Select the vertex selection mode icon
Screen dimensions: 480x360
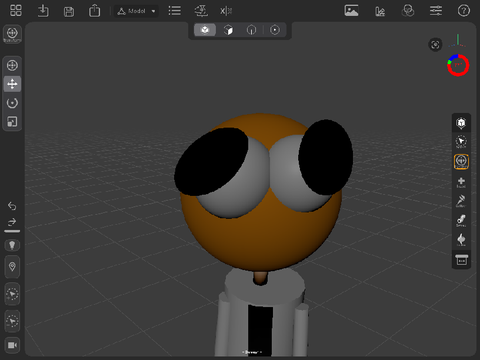[x=275, y=30]
